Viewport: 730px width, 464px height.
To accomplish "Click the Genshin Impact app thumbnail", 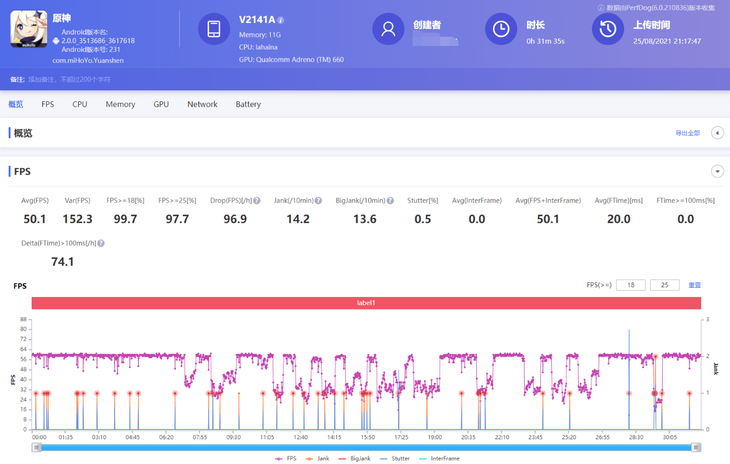I will 29,30.
